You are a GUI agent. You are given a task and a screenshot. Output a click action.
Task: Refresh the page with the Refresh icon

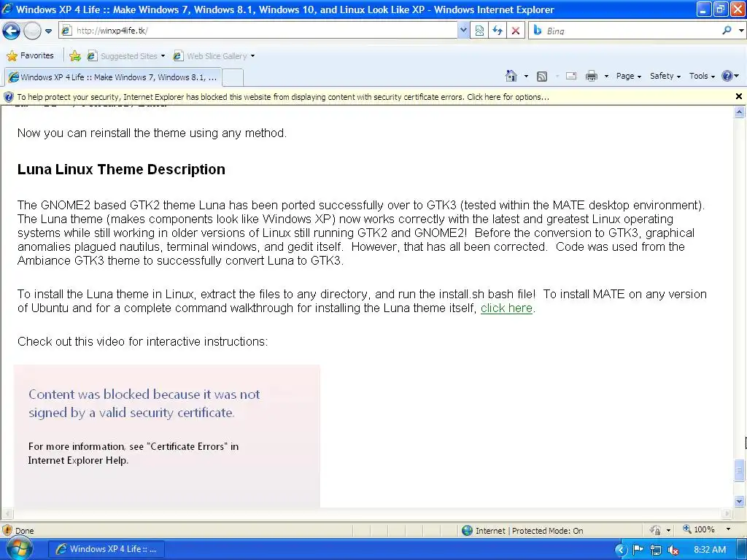coord(498,31)
